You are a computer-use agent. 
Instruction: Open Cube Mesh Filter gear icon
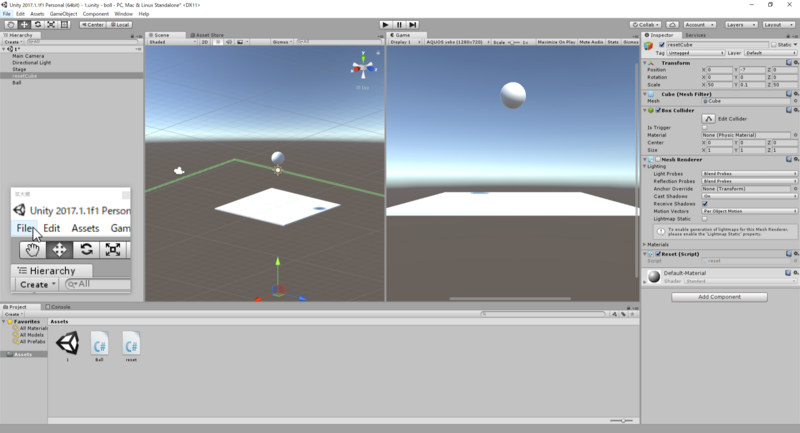click(x=796, y=94)
